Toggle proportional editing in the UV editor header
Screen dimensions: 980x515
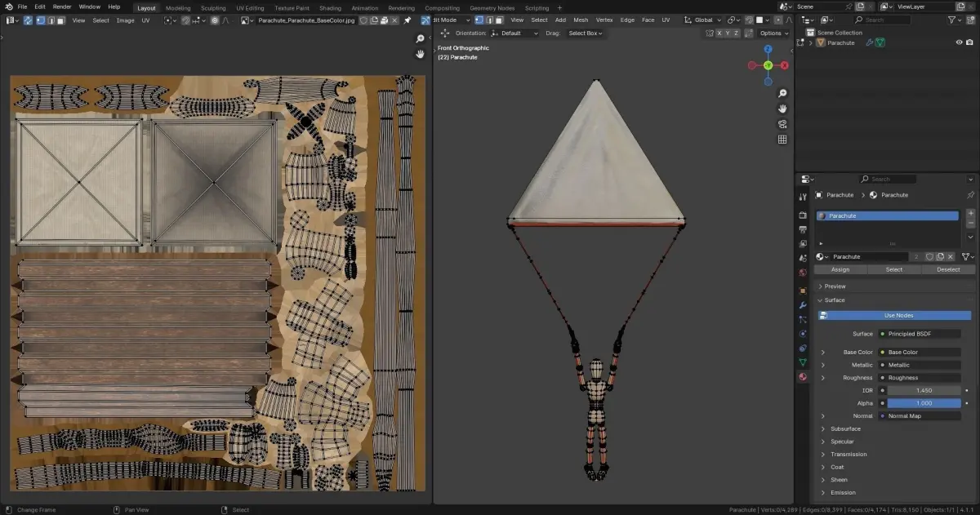(215, 20)
